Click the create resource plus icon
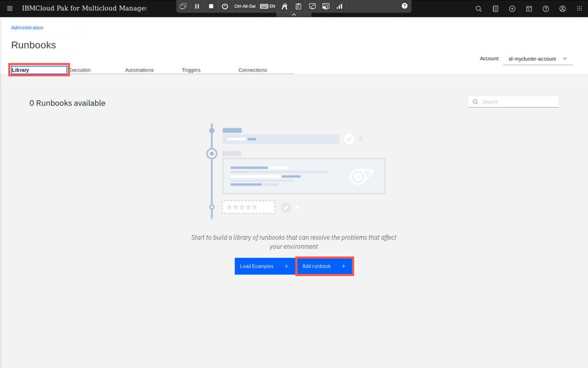Viewport: 588px width, 368px height. pos(512,9)
